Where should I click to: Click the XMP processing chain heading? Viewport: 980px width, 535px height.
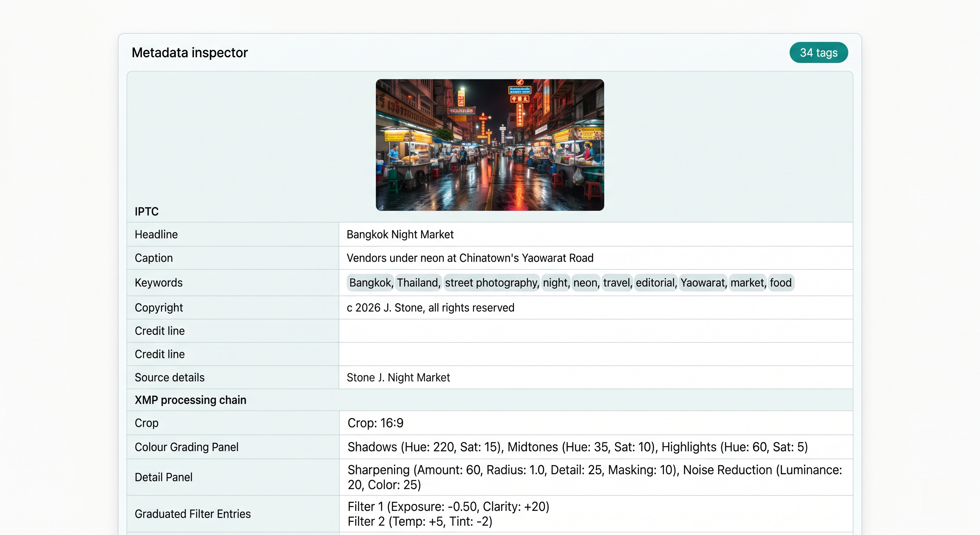(x=190, y=400)
